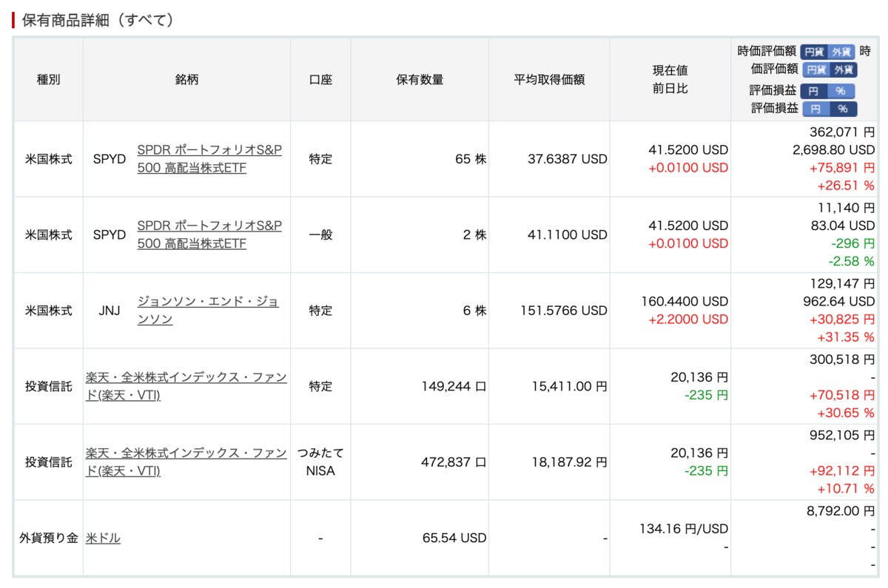Click the 151.5766 USD average cost
Screen dimensions: 888x588
(x=564, y=311)
